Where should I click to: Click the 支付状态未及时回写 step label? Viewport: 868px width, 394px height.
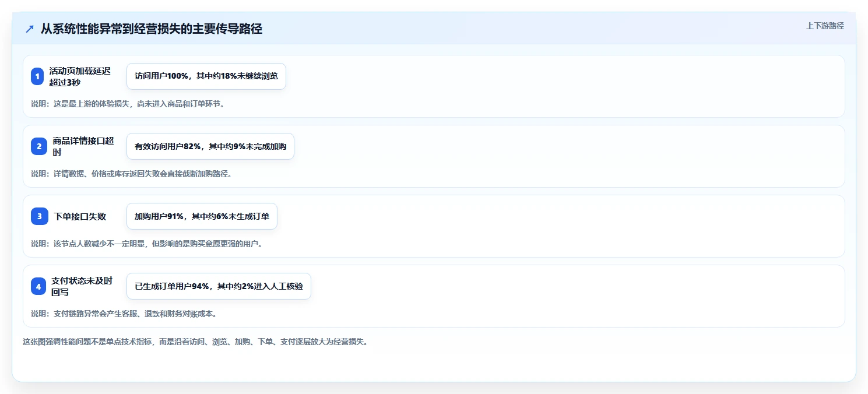click(82, 286)
